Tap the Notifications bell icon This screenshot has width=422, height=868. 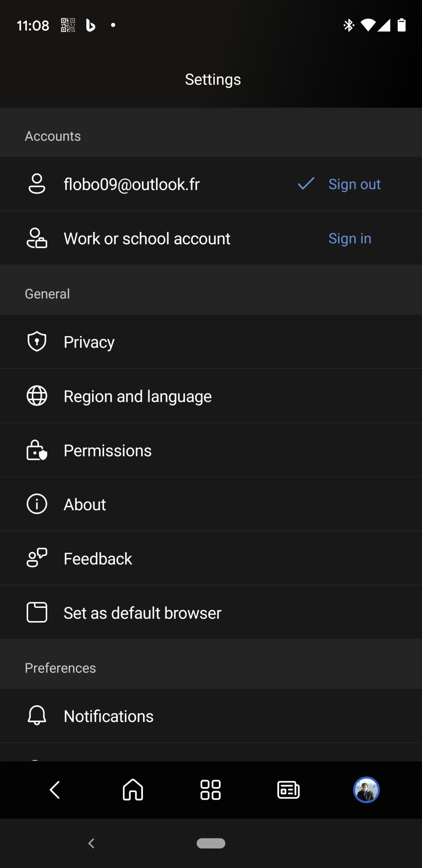pyautogui.click(x=37, y=715)
